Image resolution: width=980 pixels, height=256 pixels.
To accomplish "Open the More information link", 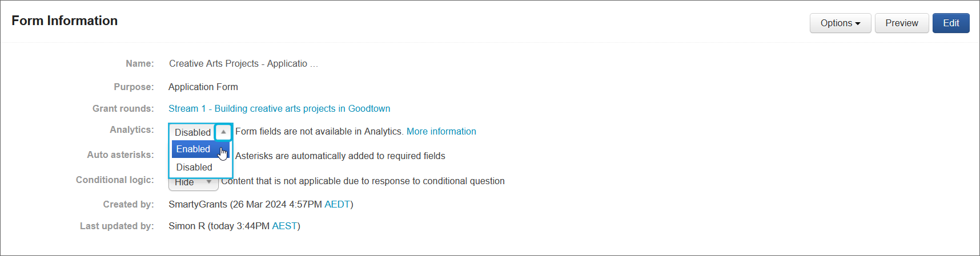I will tap(441, 131).
